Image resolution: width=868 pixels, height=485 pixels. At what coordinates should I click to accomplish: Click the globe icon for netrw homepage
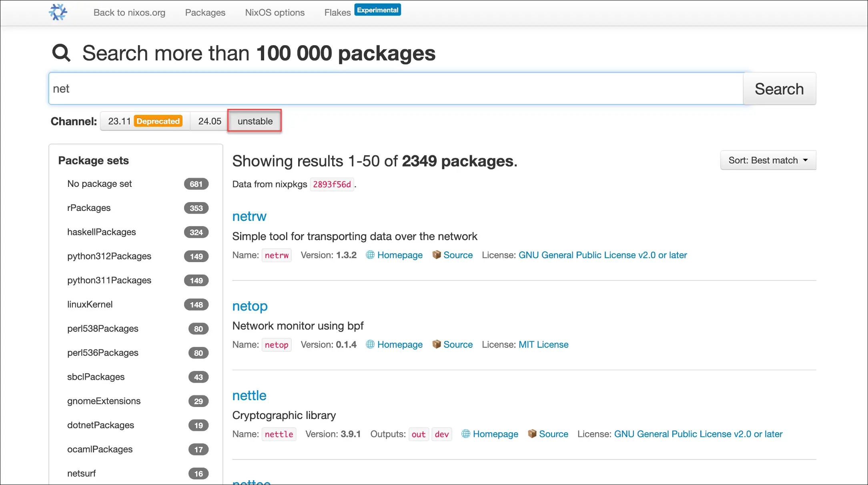click(370, 255)
